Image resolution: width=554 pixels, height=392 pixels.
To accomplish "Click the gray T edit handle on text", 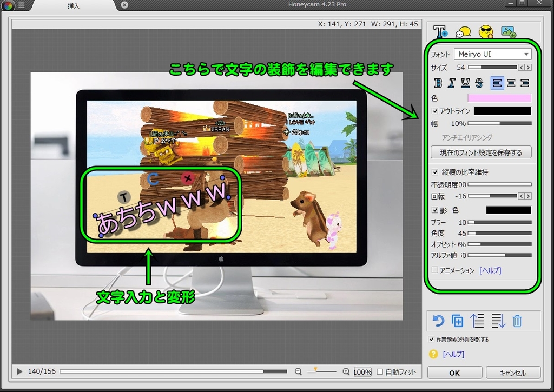I will tap(124, 197).
